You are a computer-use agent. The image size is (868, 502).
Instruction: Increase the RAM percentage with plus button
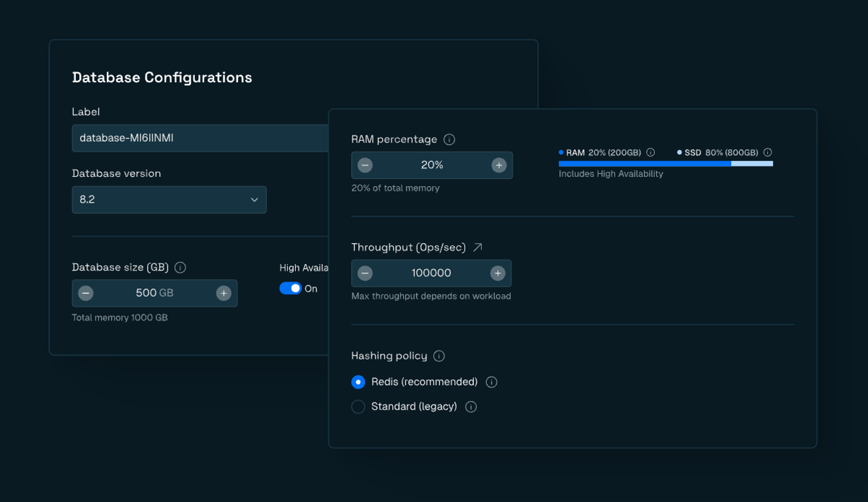[499, 165]
